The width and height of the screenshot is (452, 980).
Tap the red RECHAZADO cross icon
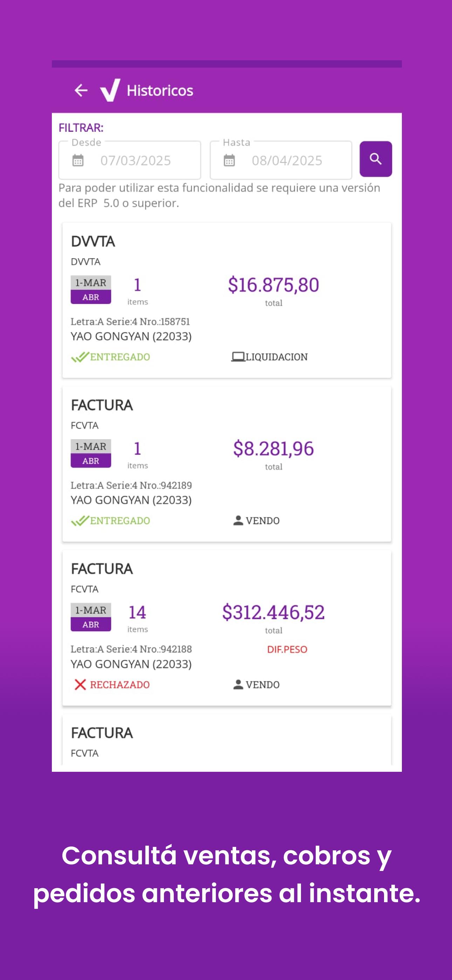coord(80,685)
